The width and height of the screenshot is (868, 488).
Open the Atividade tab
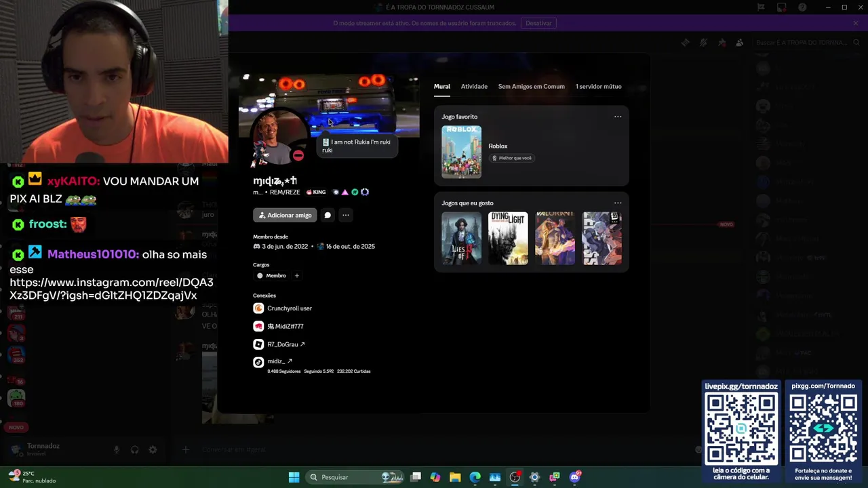coord(474,87)
